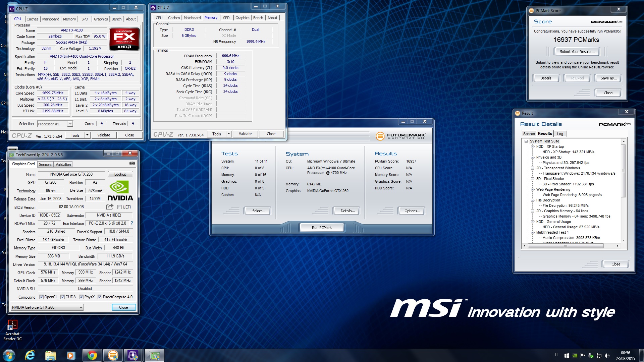Switch to GPU-Z taskbar icon

point(154,355)
